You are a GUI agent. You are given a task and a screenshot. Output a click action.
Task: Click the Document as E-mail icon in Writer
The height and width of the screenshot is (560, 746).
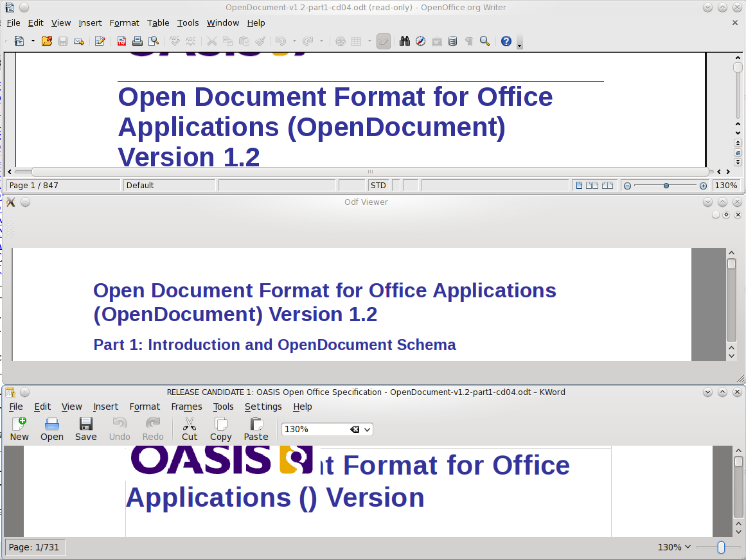pyautogui.click(x=79, y=41)
